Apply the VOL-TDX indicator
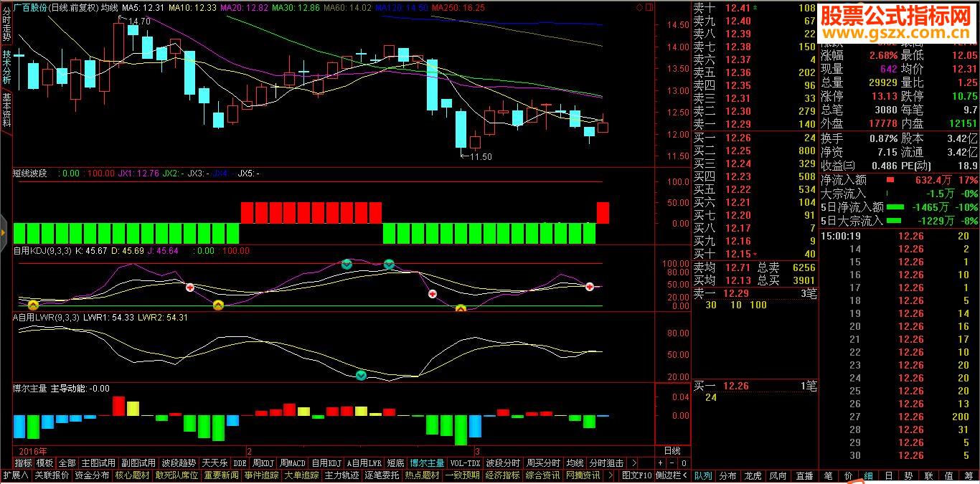This screenshot has height=484, width=980. [x=465, y=463]
